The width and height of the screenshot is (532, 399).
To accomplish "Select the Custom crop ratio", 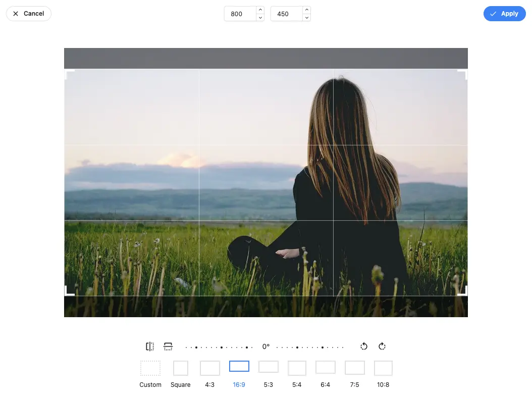I will [x=150, y=374].
